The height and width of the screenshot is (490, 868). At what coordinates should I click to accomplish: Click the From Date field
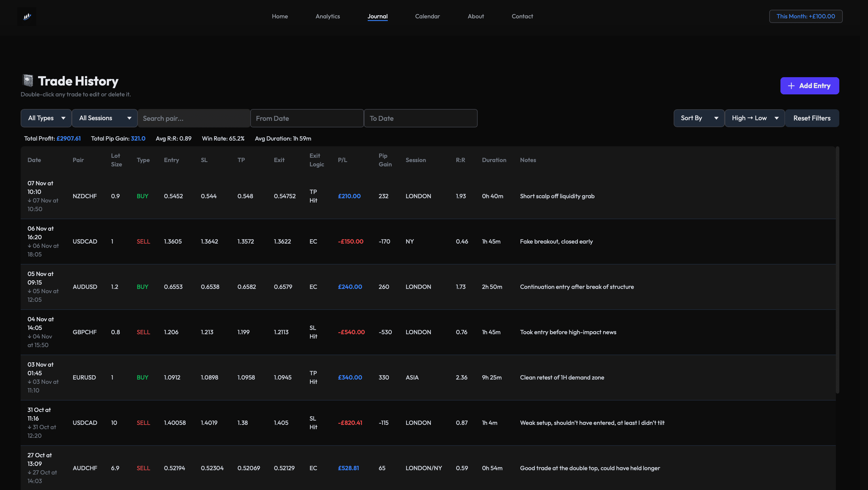[x=307, y=118]
